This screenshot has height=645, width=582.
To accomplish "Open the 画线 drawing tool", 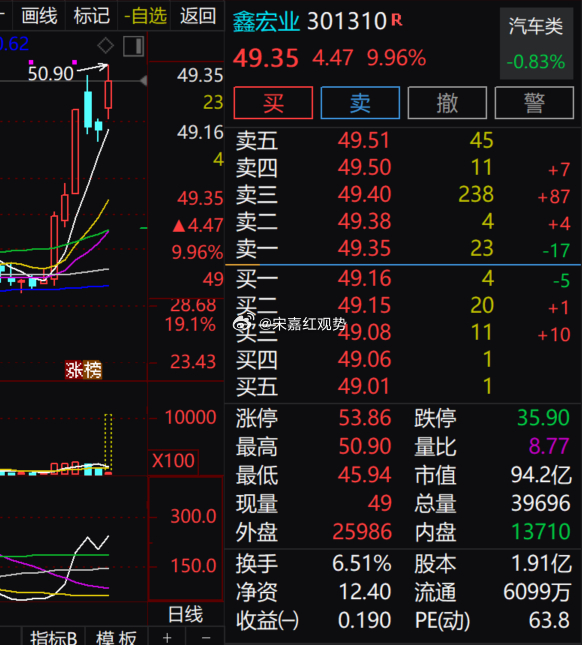I will pyautogui.click(x=39, y=16).
